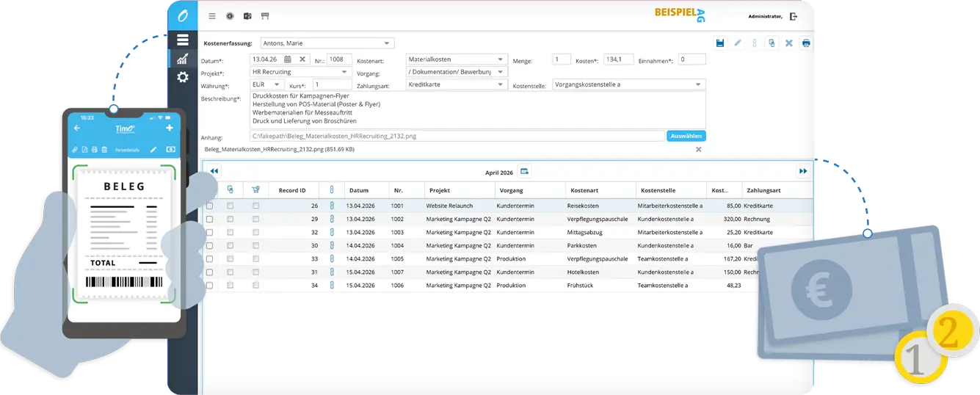Click the Kosten input field with 134,1
The image size is (980, 395).
coord(619,59)
